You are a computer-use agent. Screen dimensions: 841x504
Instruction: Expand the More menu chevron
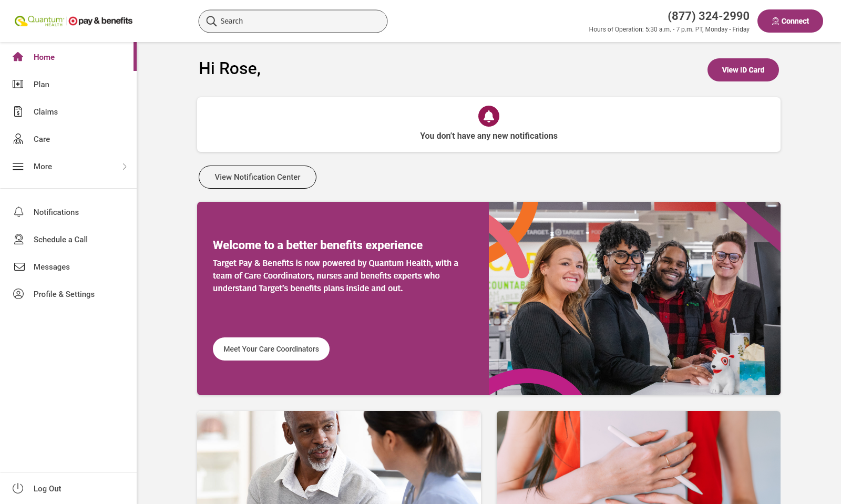[125, 167]
